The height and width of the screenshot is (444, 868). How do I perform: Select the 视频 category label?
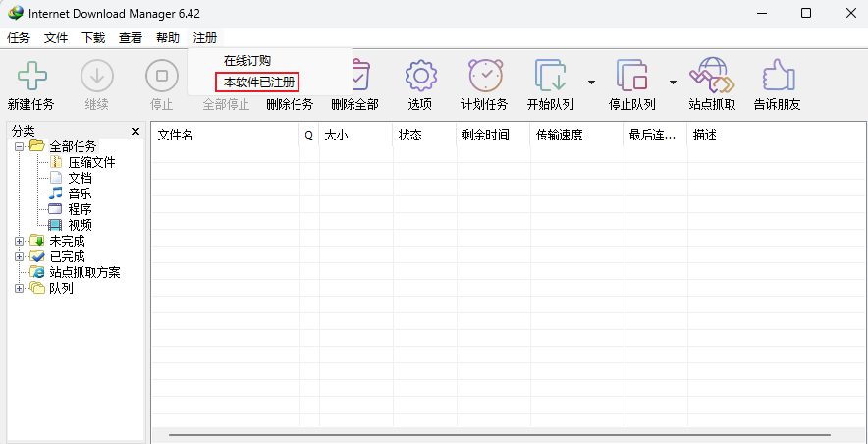(x=80, y=225)
